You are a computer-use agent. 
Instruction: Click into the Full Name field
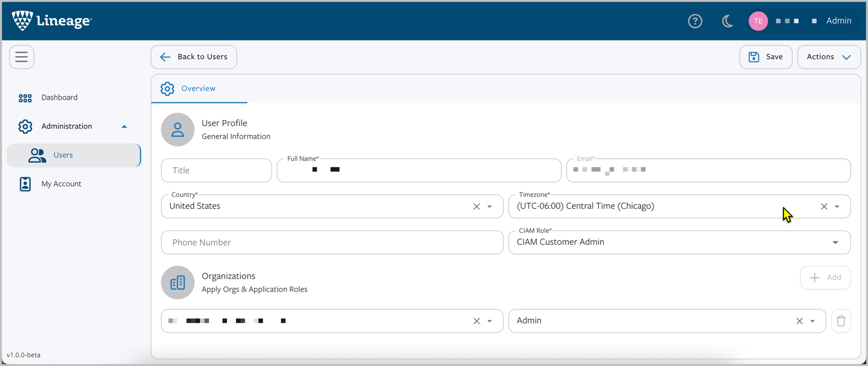click(x=419, y=171)
